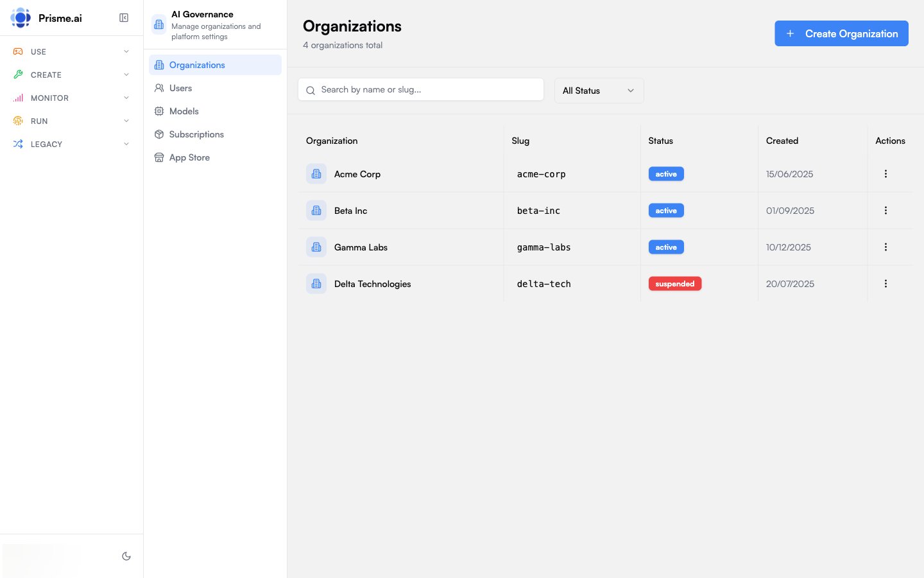This screenshot has width=924, height=578.
Task: Expand the CREATE section chevron
Action: [x=126, y=74]
